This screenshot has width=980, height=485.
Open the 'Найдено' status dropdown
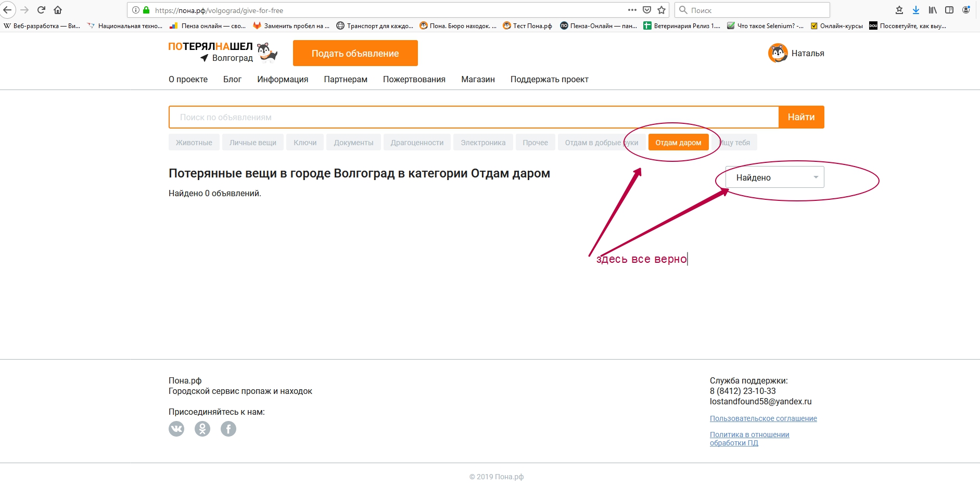(x=774, y=177)
